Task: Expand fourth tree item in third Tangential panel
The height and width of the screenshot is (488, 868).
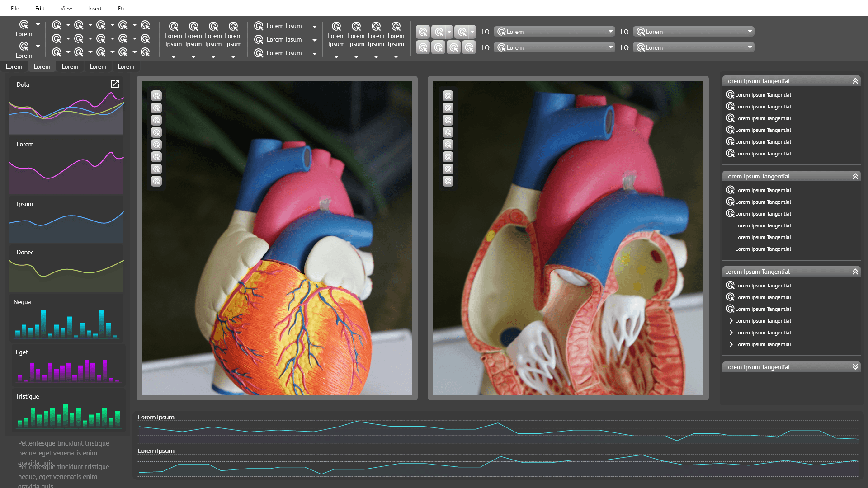Action: tap(731, 321)
